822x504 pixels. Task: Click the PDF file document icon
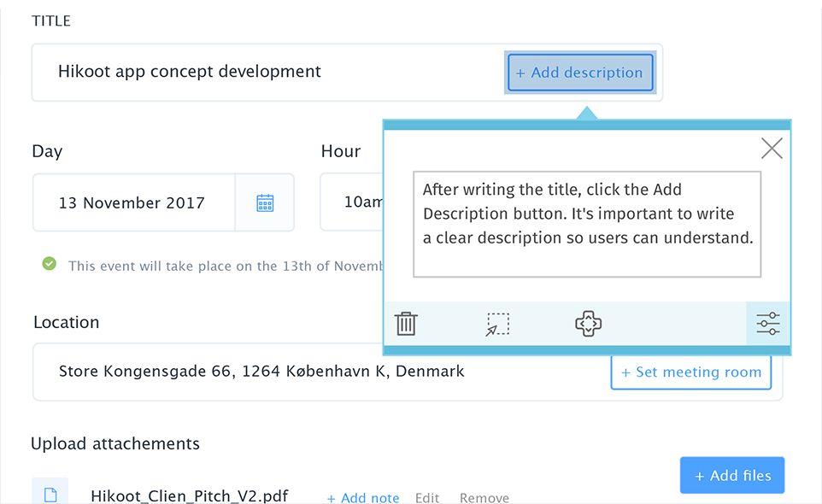(x=50, y=493)
